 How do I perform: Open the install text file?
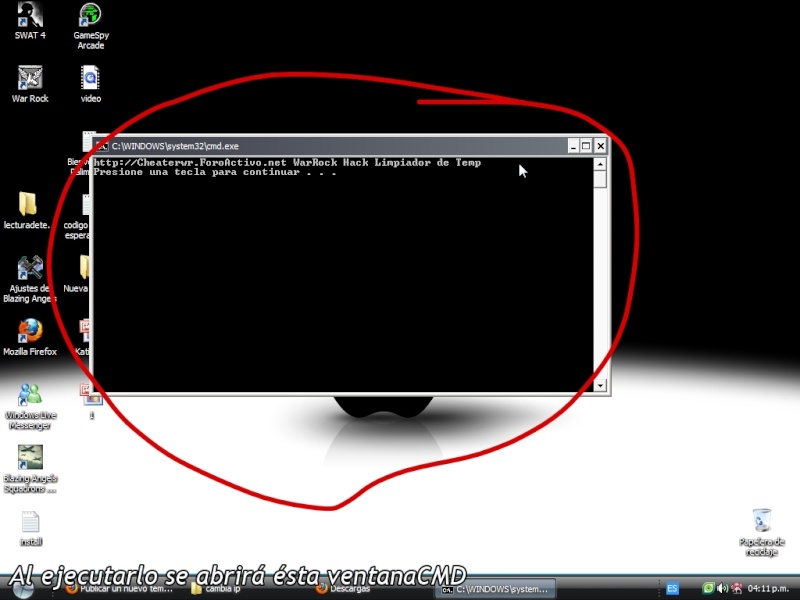click(x=31, y=529)
